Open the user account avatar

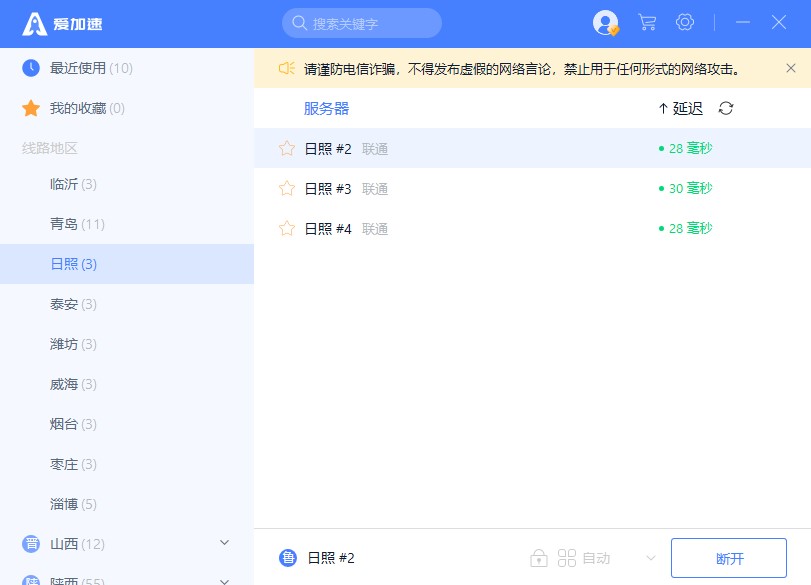[x=605, y=23]
